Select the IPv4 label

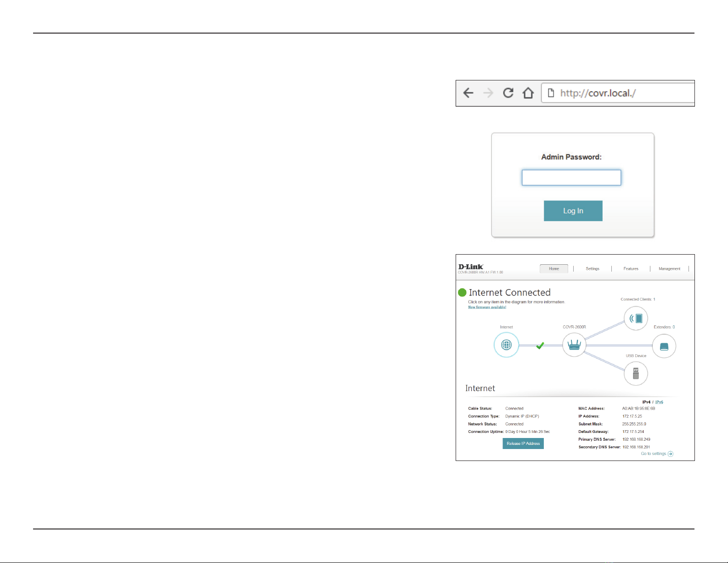[x=646, y=402]
